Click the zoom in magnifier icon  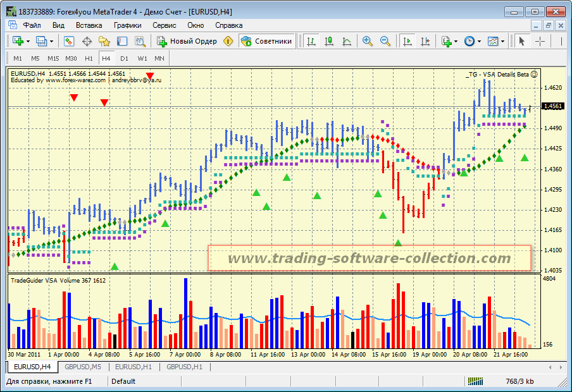tap(367, 41)
